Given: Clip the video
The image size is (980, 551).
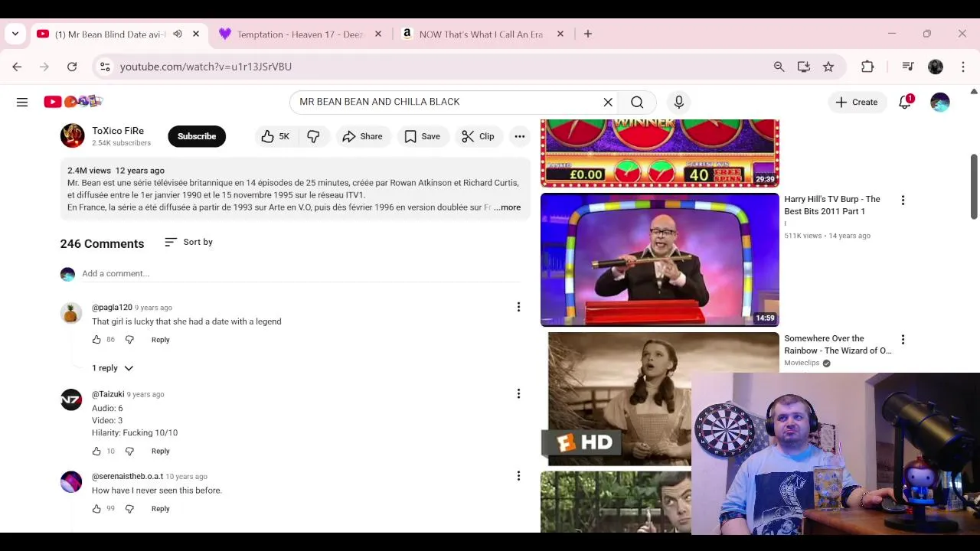Looking at the screenshot, I should (479, 136).
